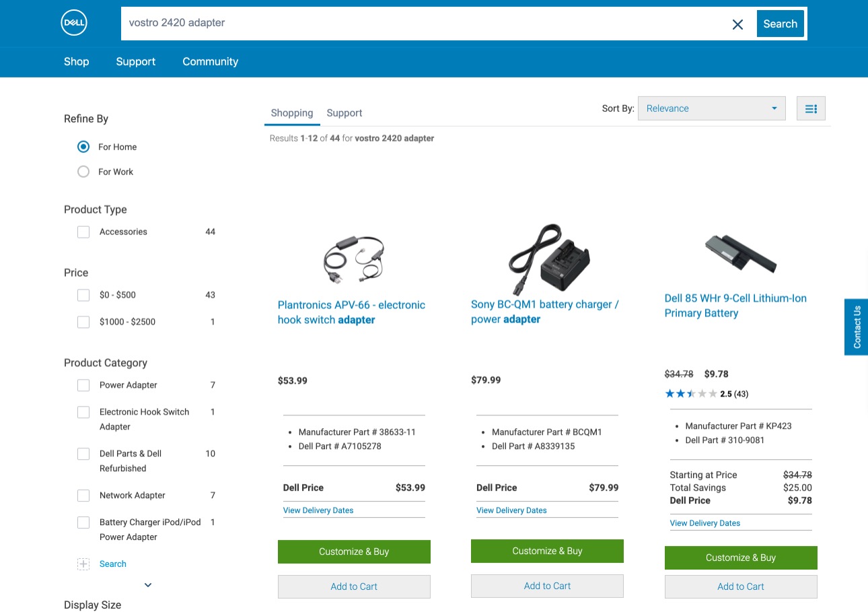Click the Dell logo icon

74,24
